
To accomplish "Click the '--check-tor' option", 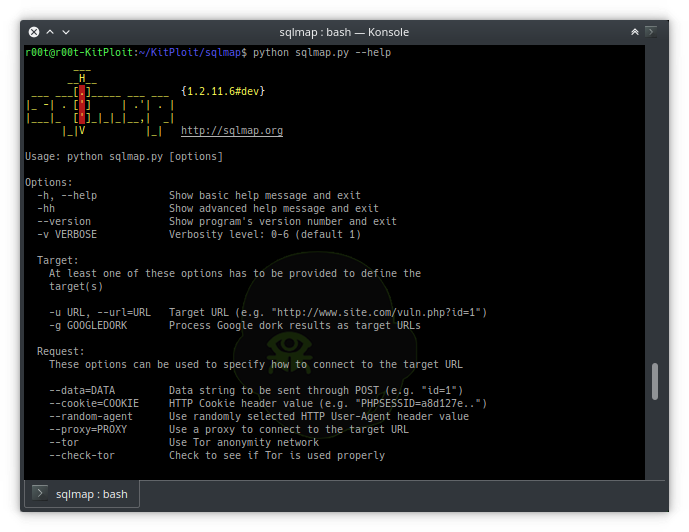I will [82, 456].
